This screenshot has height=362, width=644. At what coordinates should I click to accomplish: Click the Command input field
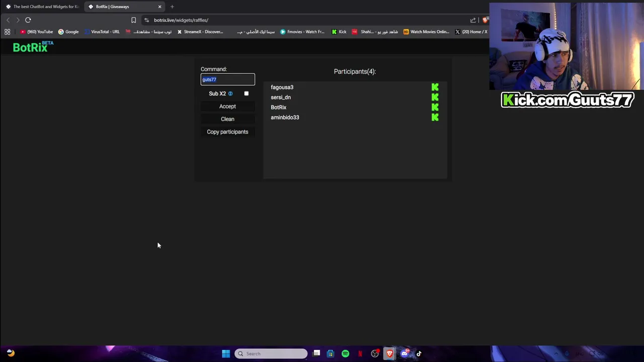tap(228, 79)
